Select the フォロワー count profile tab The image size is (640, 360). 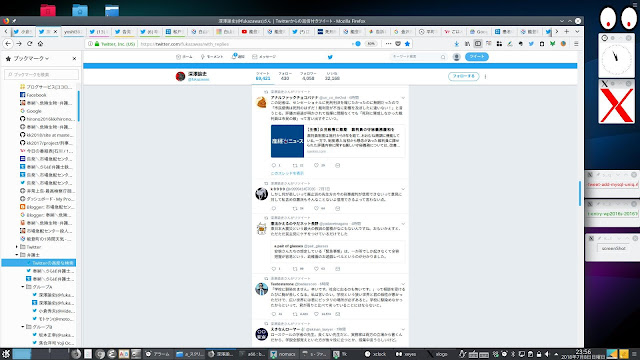pos(308,76)
